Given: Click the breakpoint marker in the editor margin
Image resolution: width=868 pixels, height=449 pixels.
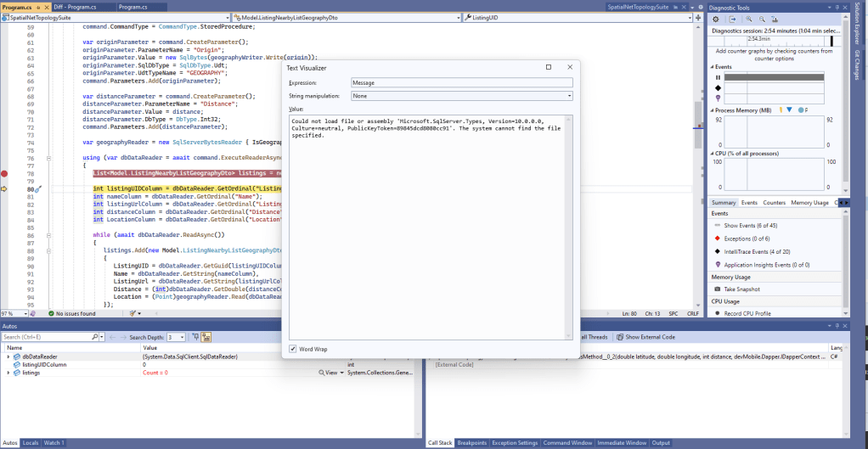Looking at the screenshot, I should click(4, 173).
